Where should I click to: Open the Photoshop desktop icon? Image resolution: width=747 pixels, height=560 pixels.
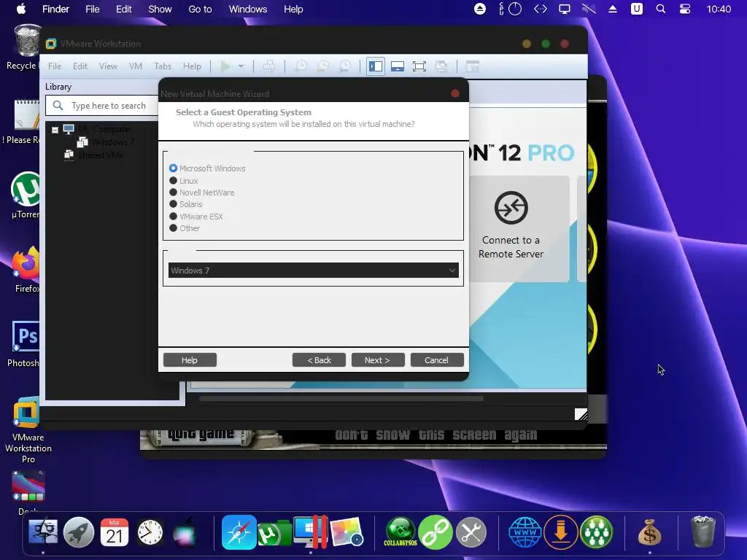(x=24, y=344)
